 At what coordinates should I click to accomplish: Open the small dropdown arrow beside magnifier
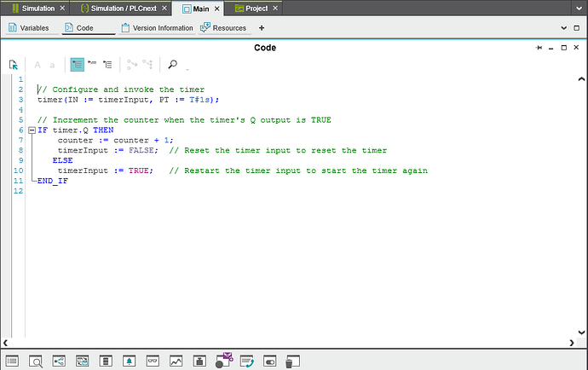coord(187,70)
